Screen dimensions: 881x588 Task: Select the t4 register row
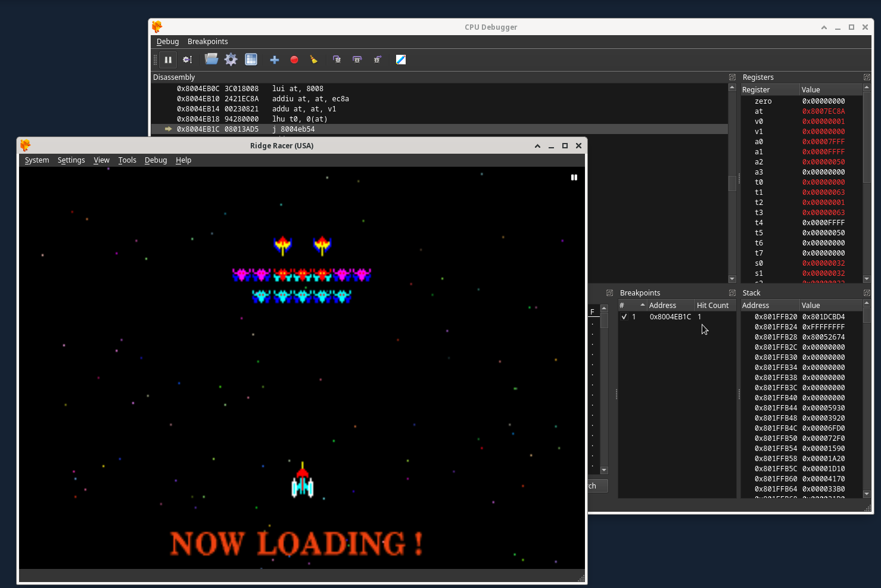801,223
